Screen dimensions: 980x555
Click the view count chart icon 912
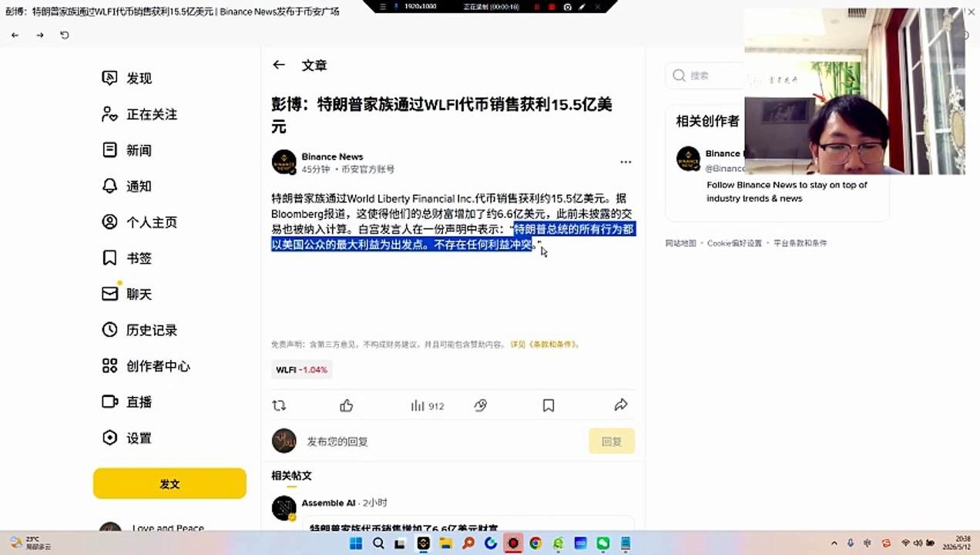pyautogui.click(x=427, y=405)
